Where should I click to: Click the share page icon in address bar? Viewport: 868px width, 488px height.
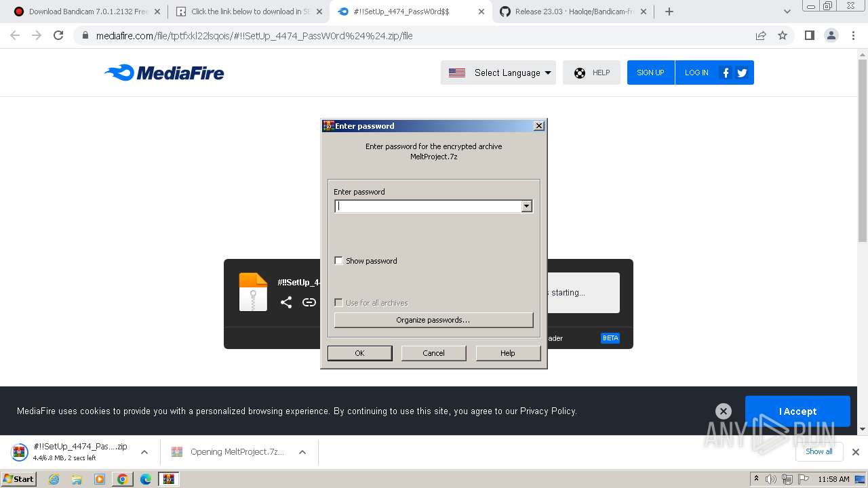pyautogui.click(x=761, y=36)
